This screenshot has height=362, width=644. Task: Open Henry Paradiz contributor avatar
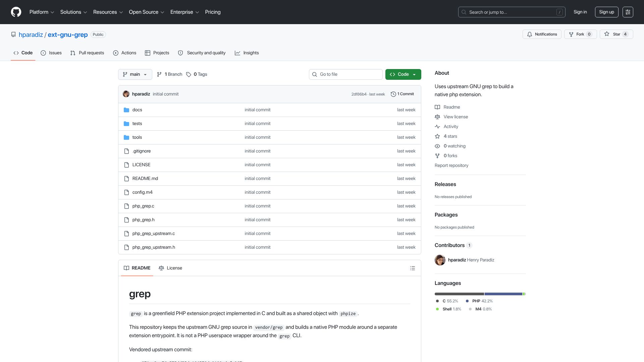click(x=440, y=260)
